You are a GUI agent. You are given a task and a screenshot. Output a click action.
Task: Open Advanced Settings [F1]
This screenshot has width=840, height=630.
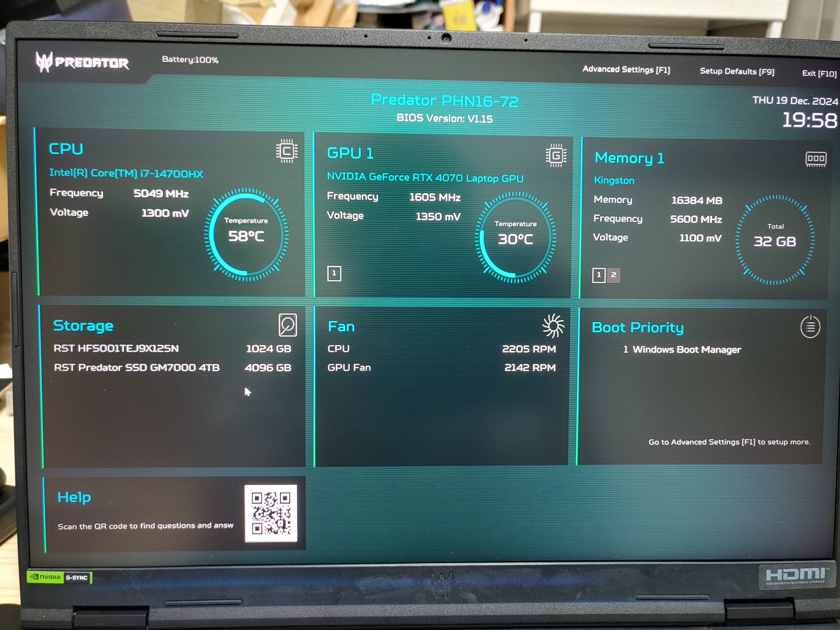(626, 70)
